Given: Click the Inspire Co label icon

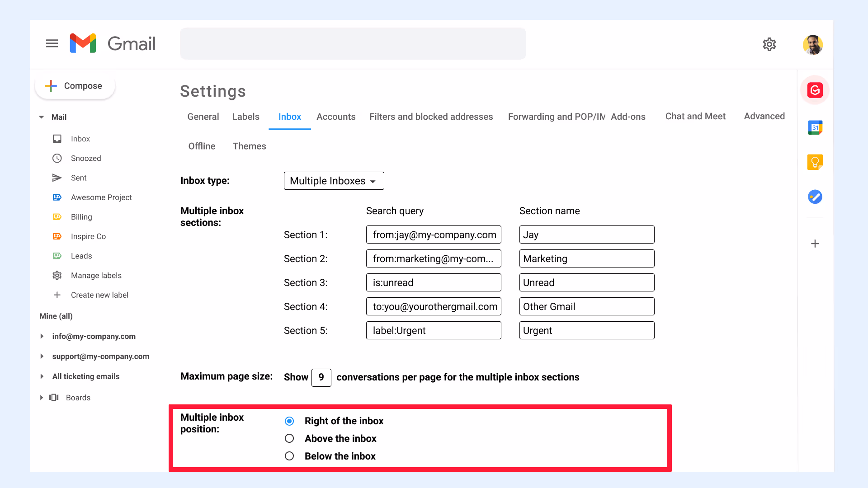Looking at the screenshot, I should 57,236.
